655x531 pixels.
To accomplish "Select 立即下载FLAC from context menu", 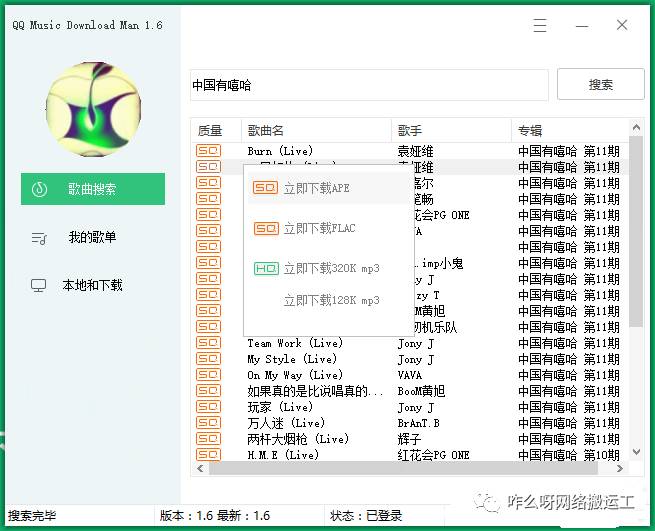I will (x=329, y=229).
